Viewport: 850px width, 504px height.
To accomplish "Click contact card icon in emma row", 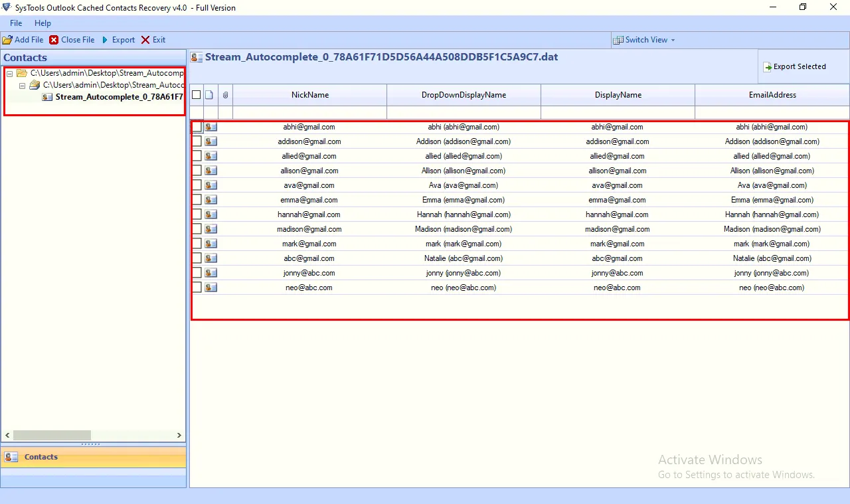I will 211,200.
